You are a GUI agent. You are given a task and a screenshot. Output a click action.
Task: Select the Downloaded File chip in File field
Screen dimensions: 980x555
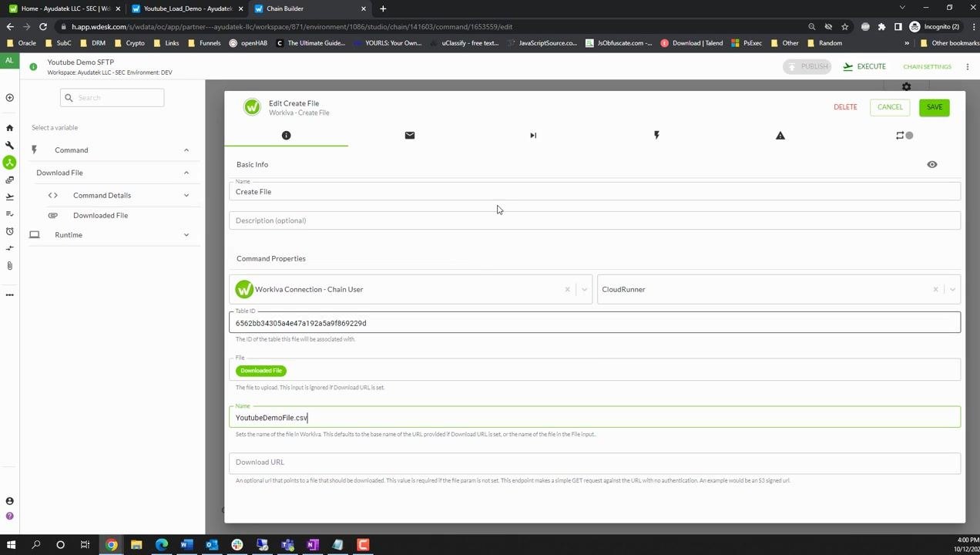[261, 371]
